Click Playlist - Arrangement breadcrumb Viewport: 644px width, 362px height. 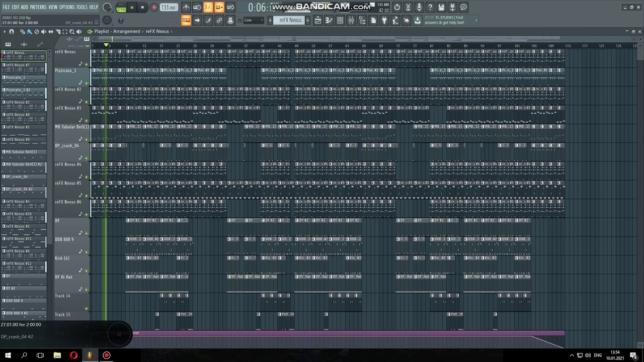[x=117, y=31]
